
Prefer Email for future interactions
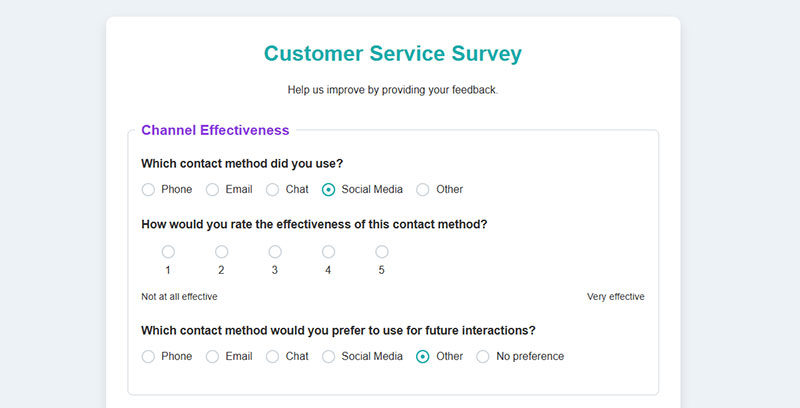(212, 356)
